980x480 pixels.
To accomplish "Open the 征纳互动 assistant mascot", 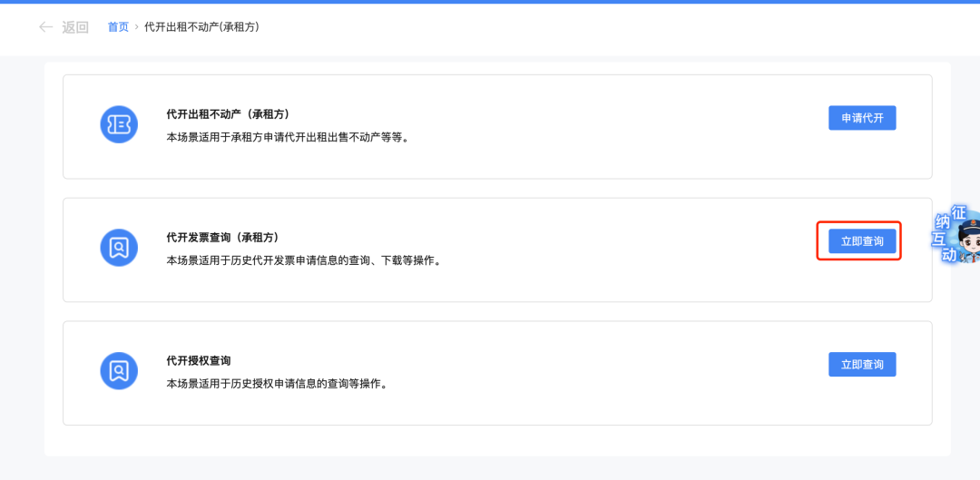I will (x=956, y=234).
